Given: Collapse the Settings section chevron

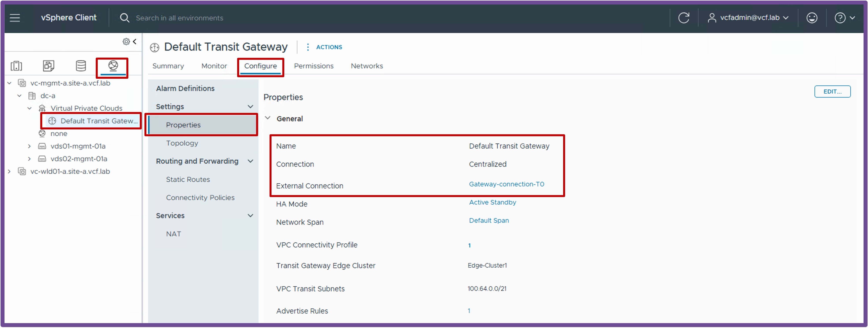Looking at the screenshot, I should pos(250,107).
